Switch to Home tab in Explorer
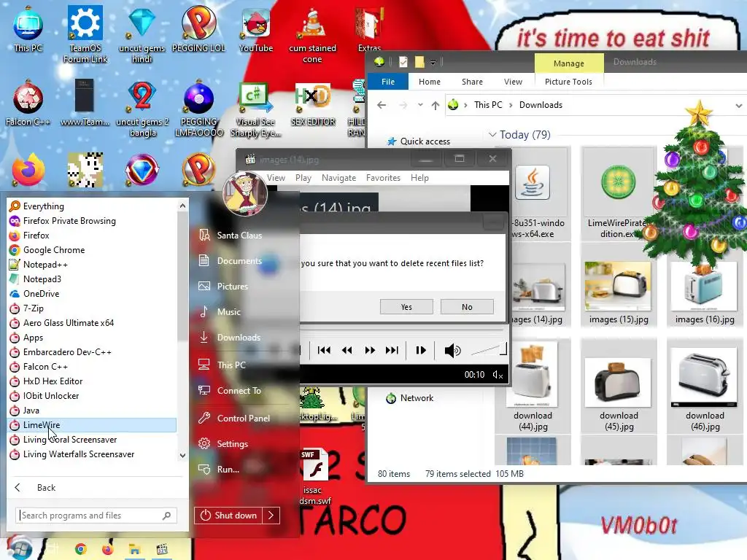 [429, 82]
